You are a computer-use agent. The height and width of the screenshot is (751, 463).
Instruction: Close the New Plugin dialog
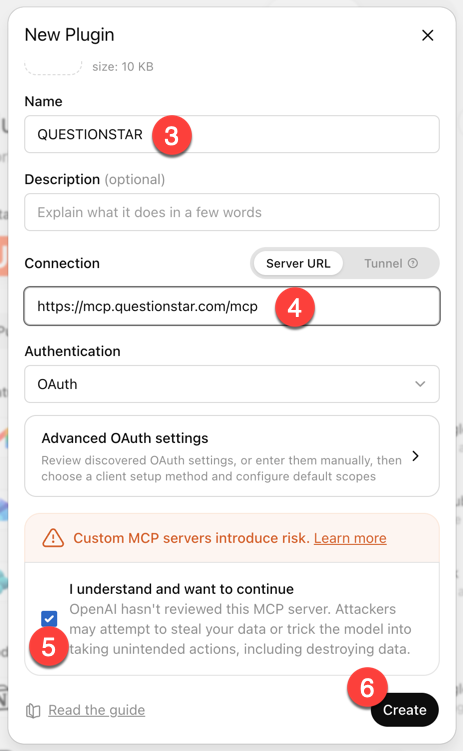[x=427, y=35]
